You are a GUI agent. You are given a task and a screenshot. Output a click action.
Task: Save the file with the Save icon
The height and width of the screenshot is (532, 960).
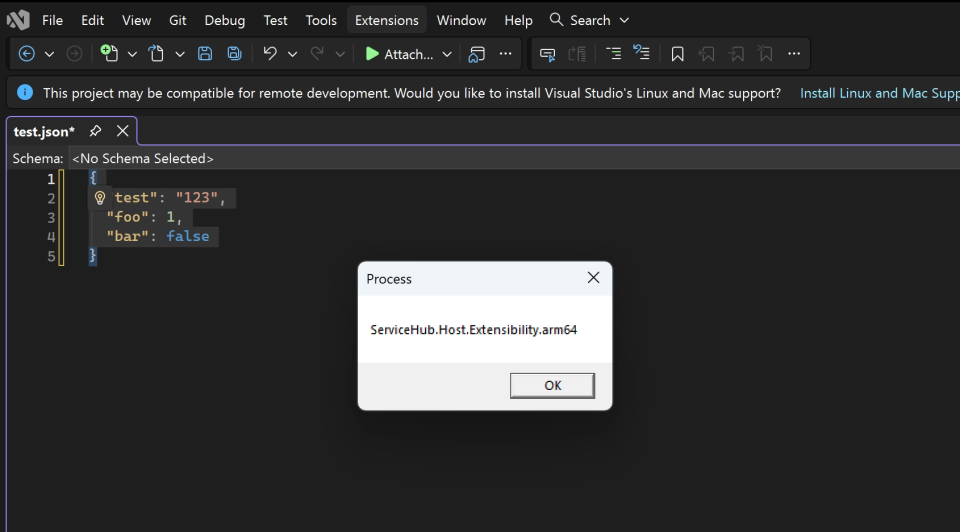pyautogui.click(x=204, y=54)
